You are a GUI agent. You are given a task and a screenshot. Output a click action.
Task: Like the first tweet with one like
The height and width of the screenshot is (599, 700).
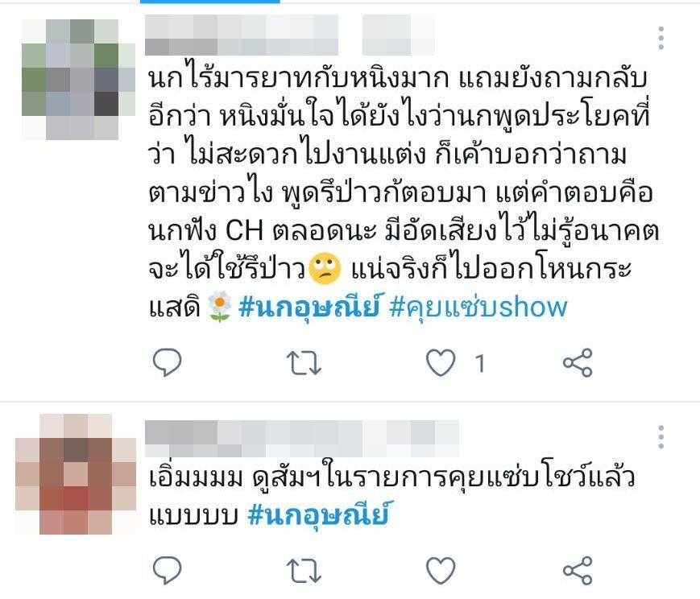[x=441, y=362]
